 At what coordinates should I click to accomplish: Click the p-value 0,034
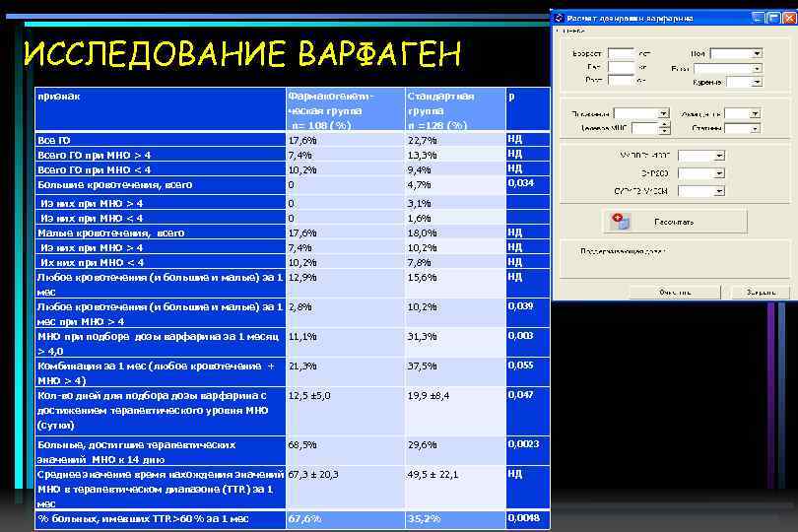(520, 183)
